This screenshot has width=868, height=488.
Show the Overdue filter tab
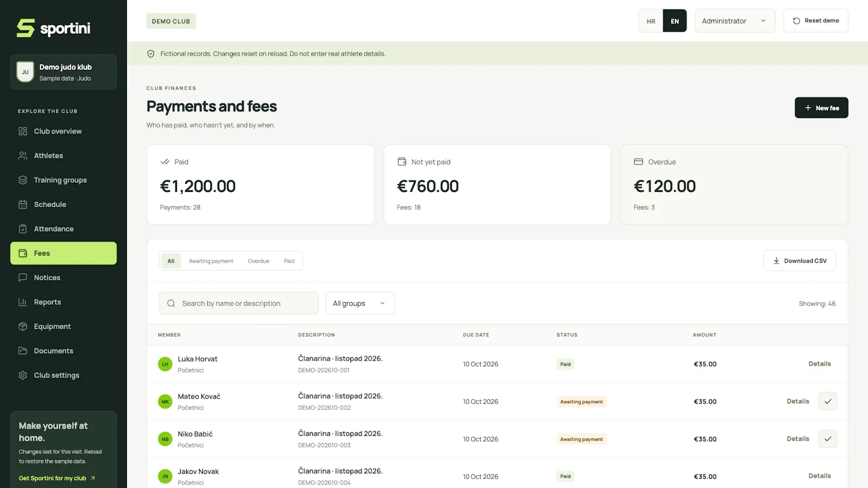259,261
